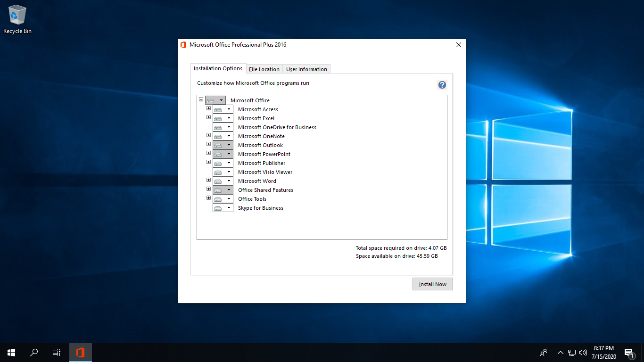Select the Microsoft Publisher label
This screenshot has height=362, width=644.
tap(262, 163)
